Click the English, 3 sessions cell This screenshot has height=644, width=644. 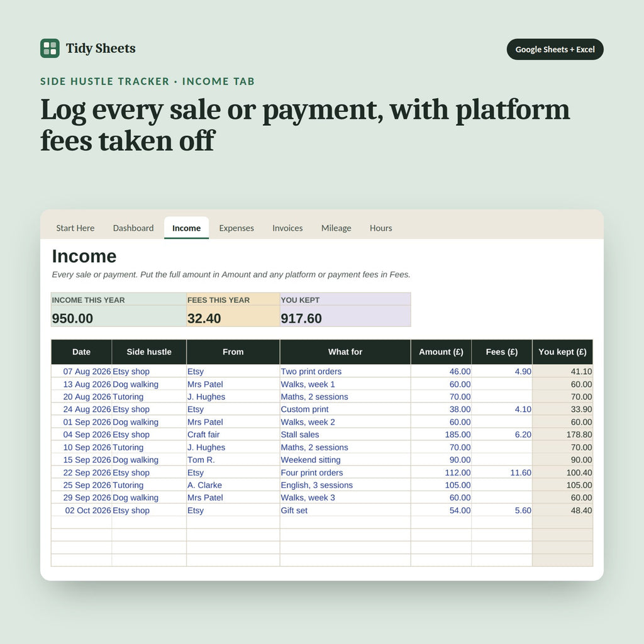(345, 485)
